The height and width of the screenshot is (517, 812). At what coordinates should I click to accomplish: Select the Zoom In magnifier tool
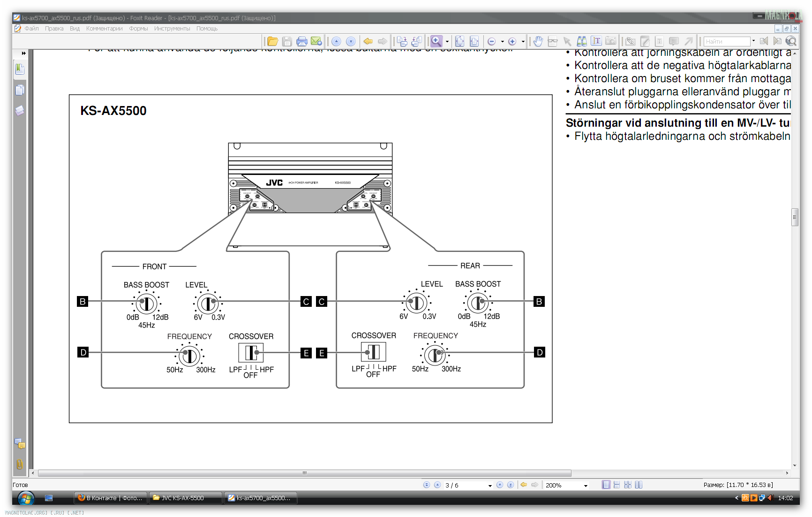point(436,41)
